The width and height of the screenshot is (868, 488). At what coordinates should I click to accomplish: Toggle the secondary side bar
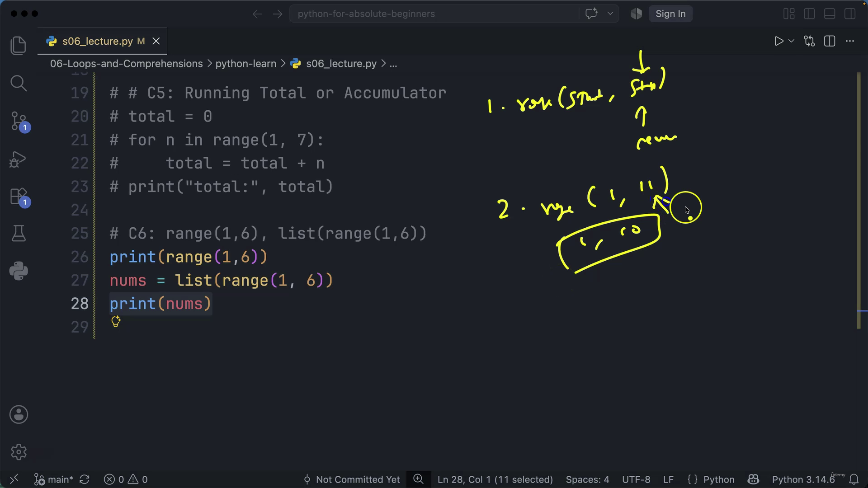(x=850, y=14)
